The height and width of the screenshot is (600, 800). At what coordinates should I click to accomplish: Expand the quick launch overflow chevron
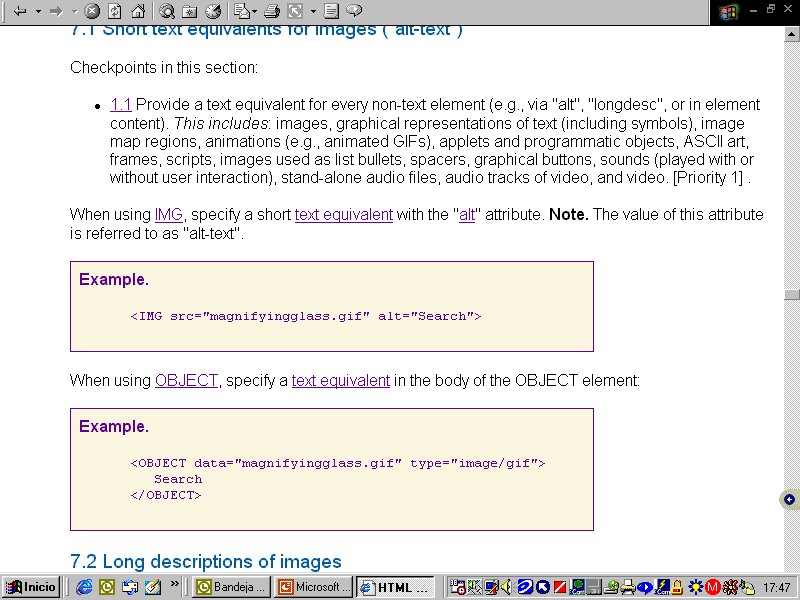175,583
